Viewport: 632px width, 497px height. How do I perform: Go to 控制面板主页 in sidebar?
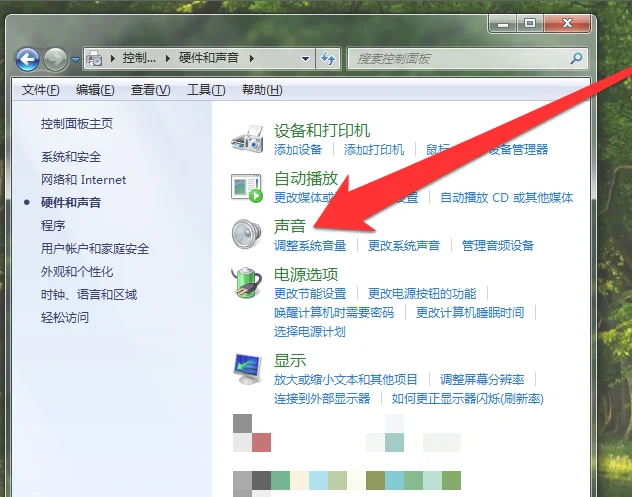[x=77, y=124]
